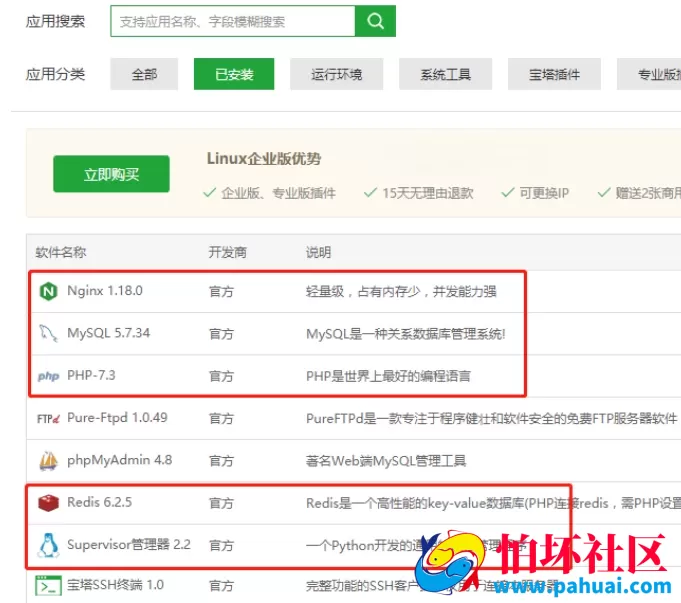Click the Nginx hexagon icon
Image resolution: width=681 pixels, height=603 pixels.
point(48,291)
